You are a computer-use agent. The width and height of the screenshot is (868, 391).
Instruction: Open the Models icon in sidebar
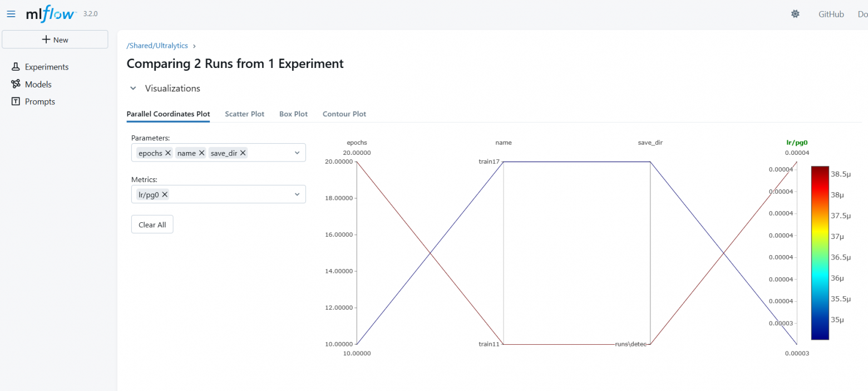(x=16, y=85)
